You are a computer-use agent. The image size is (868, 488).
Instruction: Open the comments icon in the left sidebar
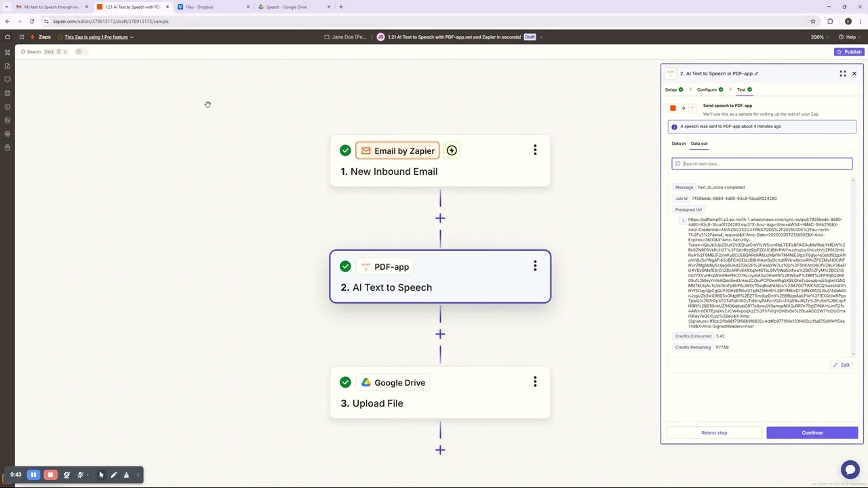(x=7, y=79)
